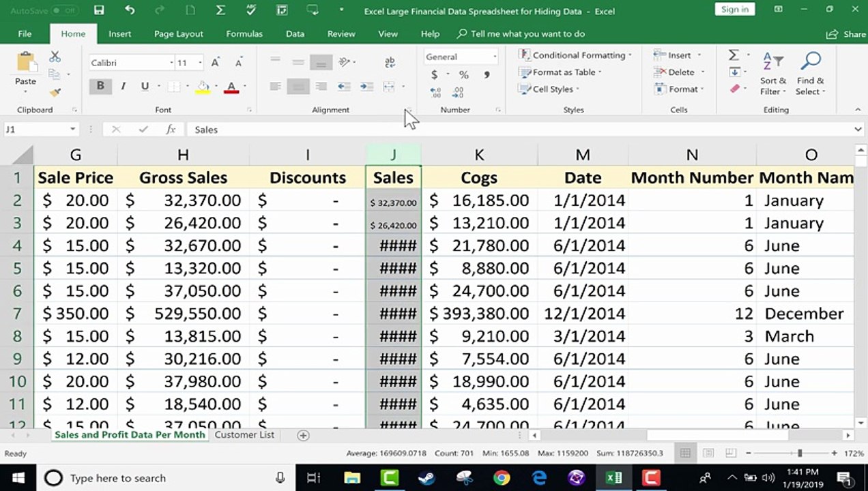Image resolution: width=868 pixels, height=491 pixels.
Task: Click the Save icon in title bar
Action: [100, 10]
